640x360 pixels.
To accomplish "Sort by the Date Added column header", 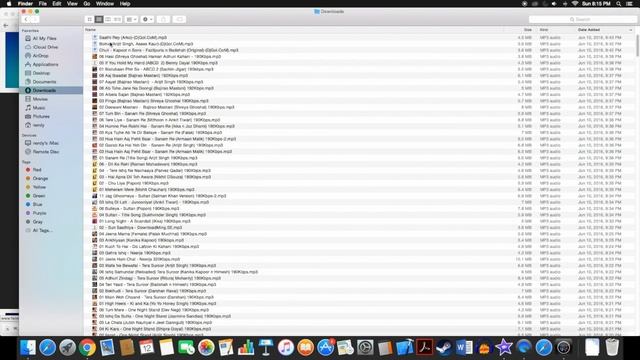I will click(589, 30).
